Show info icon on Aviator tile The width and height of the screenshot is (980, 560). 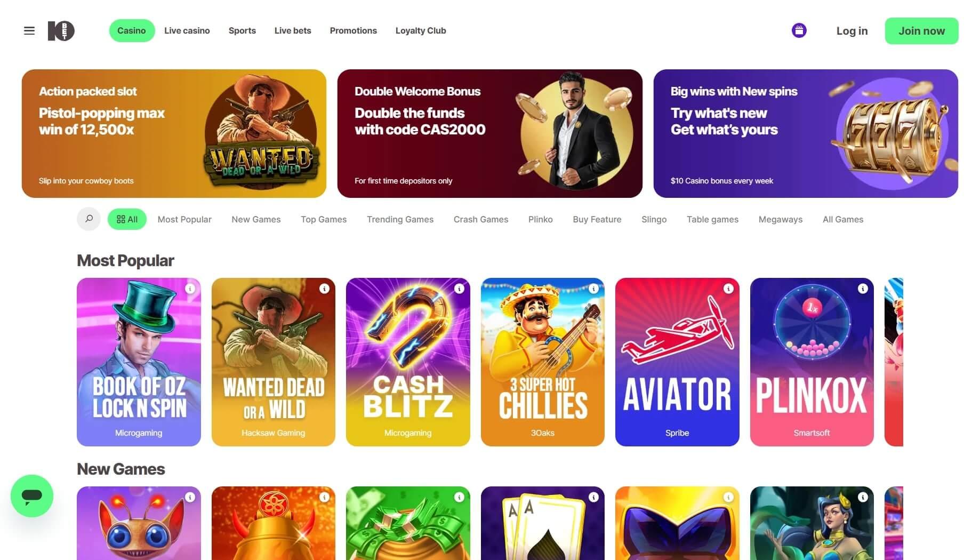click(x=728, y=289)
